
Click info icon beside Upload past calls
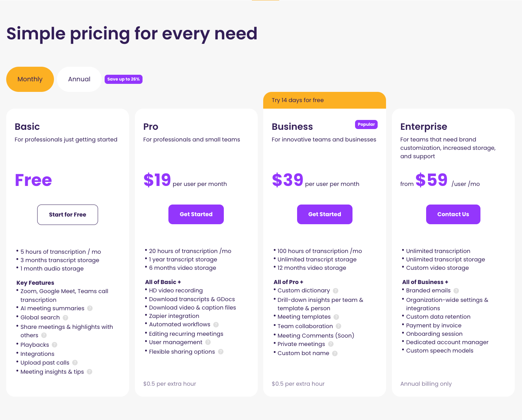tap(75, 363)
